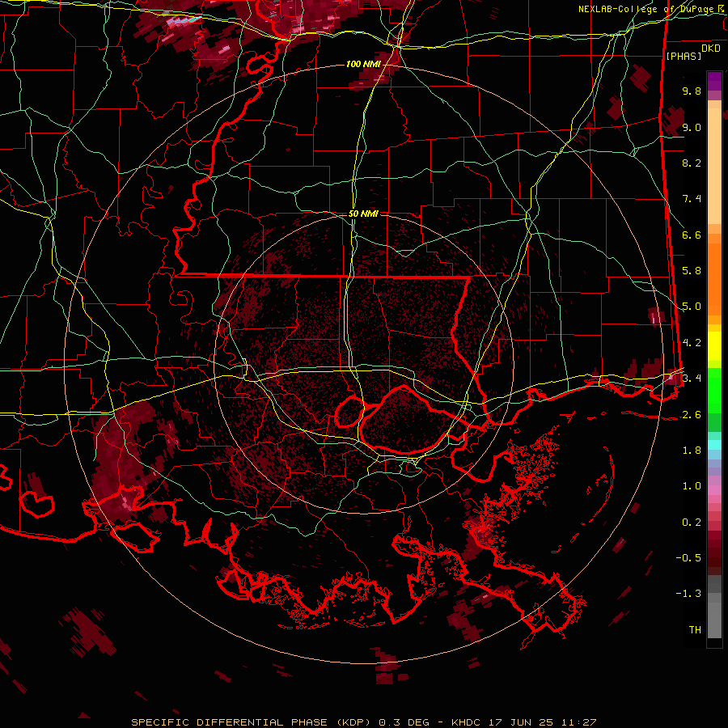Select the 7.4 scale value
Image resolution: width=728 pixels, height=728 pixels.
click(x=692, y=199)
